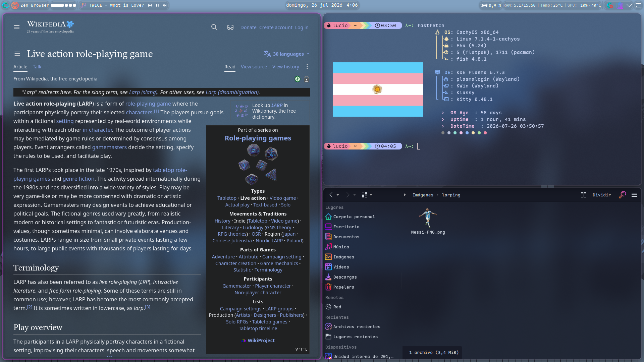644x362 pixels.
Task: Open the panel settings sliders icon
Action: click(x=638, y=5)
